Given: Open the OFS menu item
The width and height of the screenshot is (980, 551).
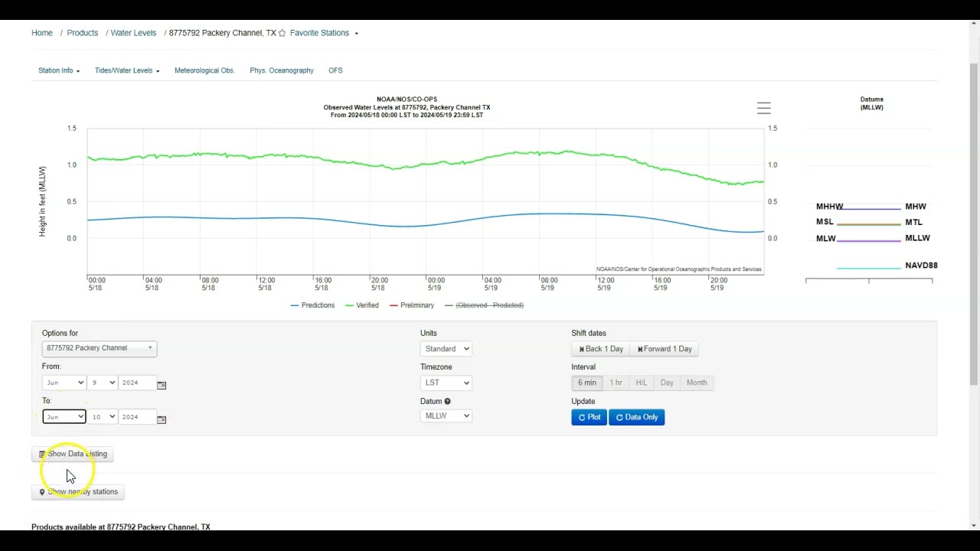Looking at the screenshot, I should coord(335,70).
